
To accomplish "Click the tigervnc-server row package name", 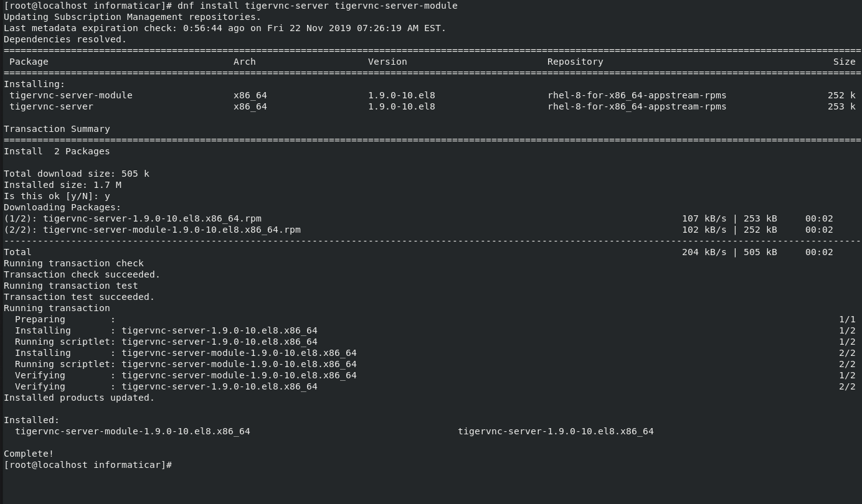I will coord(51,106).
